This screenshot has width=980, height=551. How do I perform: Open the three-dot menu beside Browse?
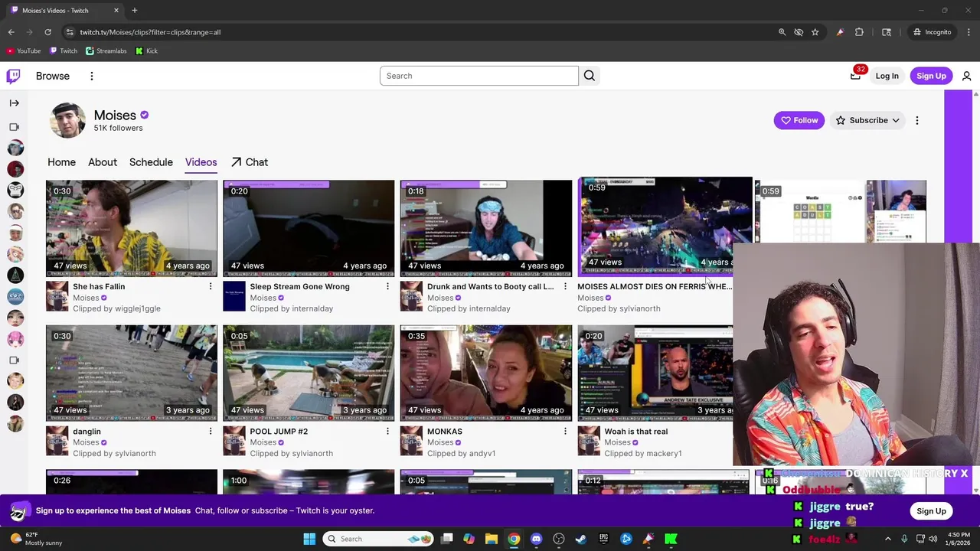click(x=91, y=76)
